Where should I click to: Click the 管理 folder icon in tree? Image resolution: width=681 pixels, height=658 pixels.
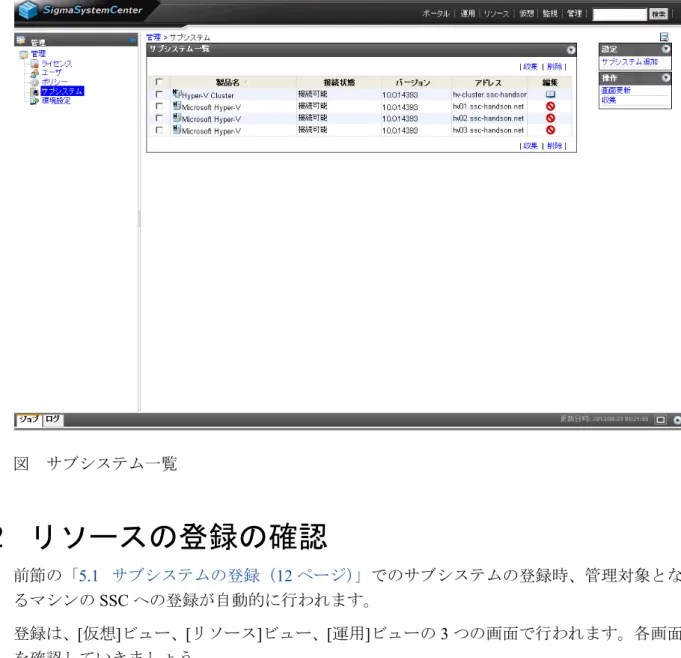point(23,54)
